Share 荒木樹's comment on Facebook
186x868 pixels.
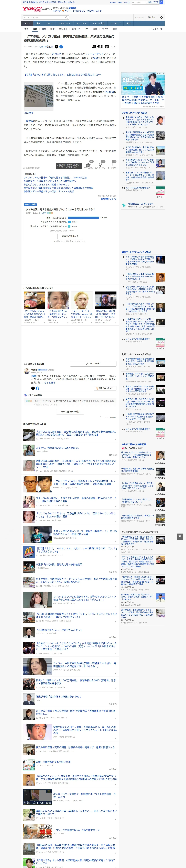point(38,388)
